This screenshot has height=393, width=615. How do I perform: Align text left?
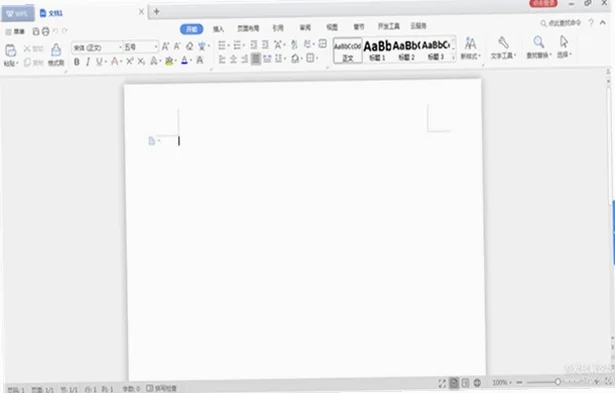[x=222, y=59]
